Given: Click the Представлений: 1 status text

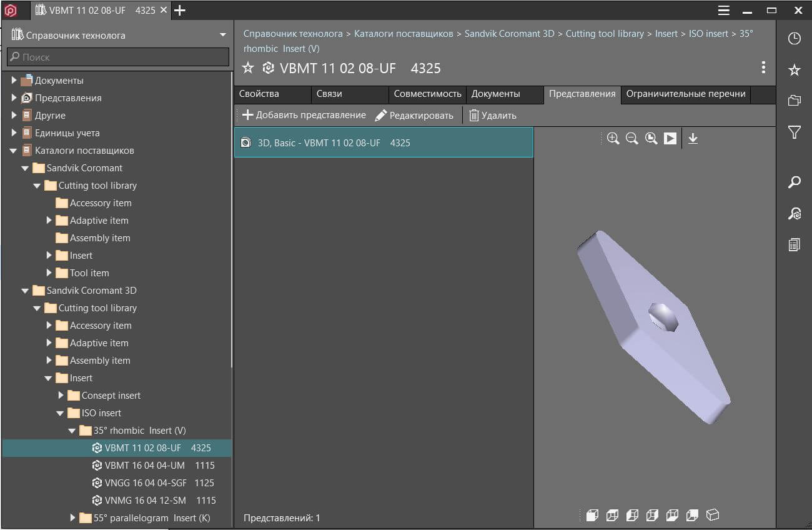Looking at the screenshot, I should 282,518.
